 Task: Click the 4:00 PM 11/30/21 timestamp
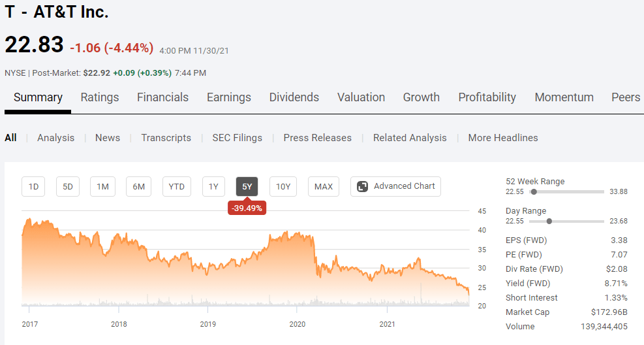coord(194,51)
